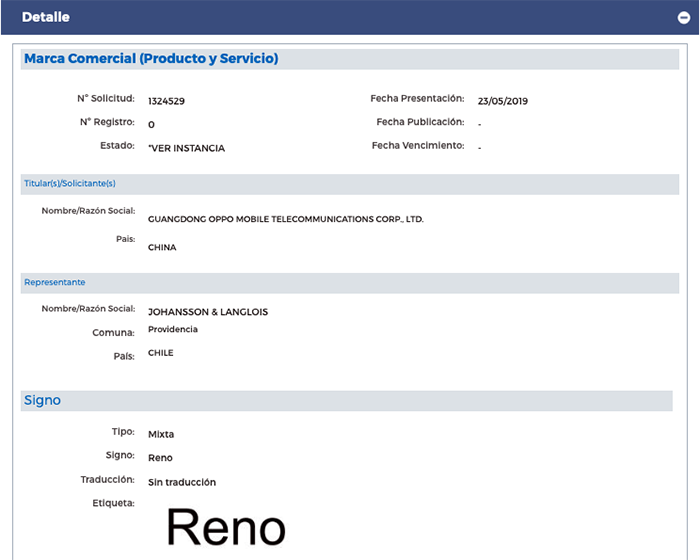Select the representative country CHILE
Viewport: 700px width, 560px height.
pos(161,353)
